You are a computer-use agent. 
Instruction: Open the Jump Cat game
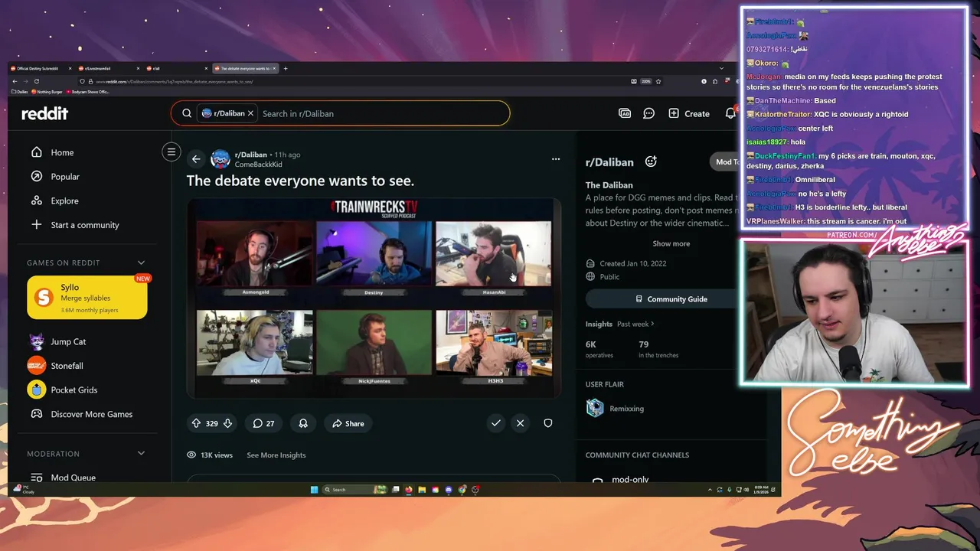(x=57, y=341)
